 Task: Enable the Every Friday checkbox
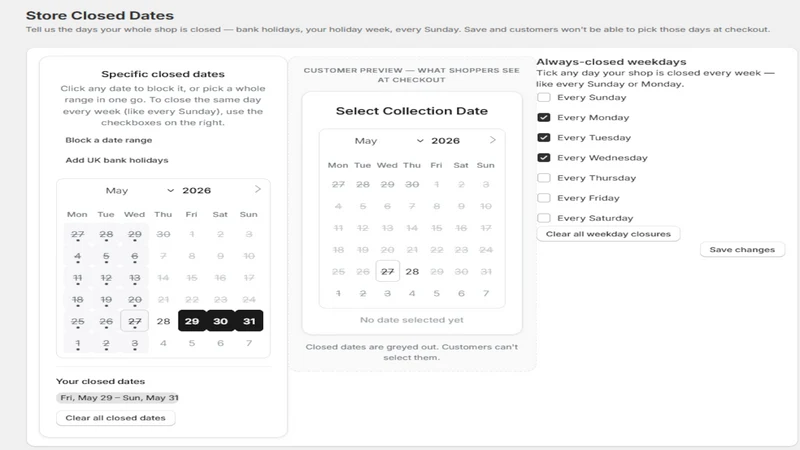point(544,198)
